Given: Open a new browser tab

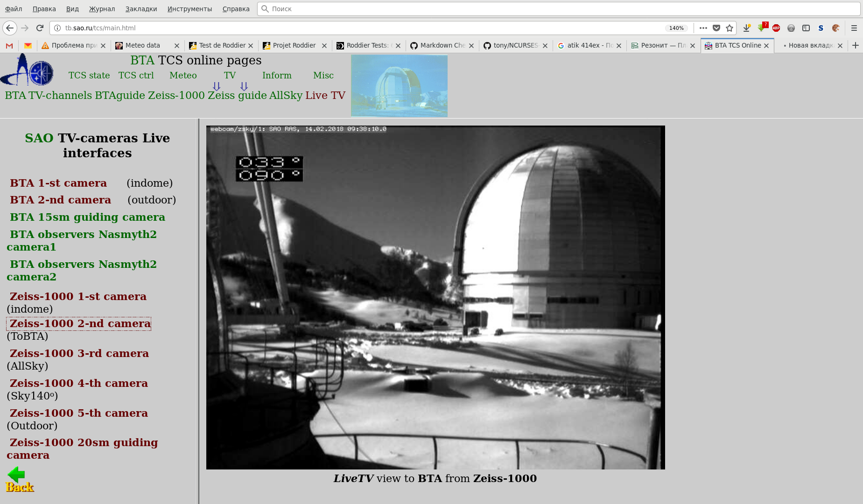Looking at the screenshot, I should (855, 45).
